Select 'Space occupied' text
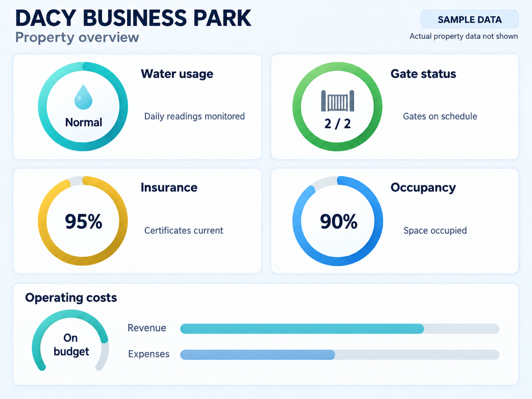 pos(435,231)
